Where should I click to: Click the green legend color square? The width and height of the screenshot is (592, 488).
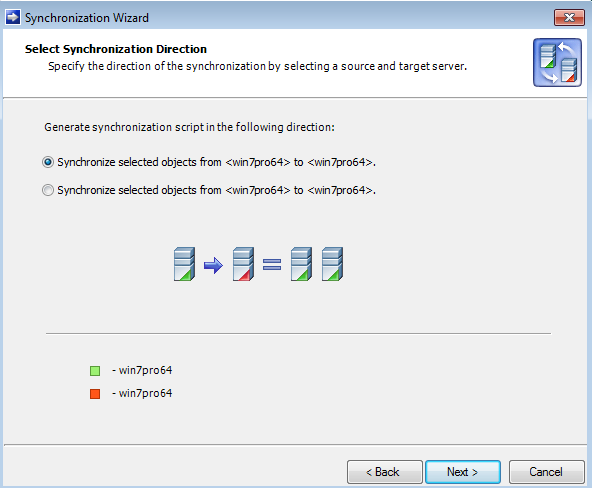(x=95, y=371)
